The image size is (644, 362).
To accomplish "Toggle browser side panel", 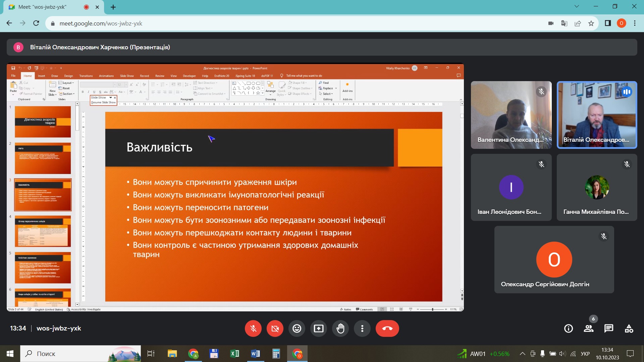I will click(608, 23).
